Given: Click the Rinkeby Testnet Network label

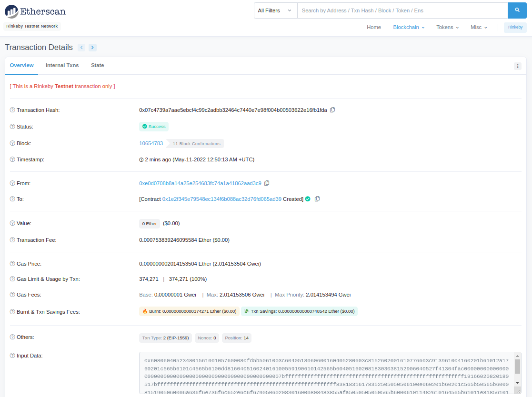Looking at the screenshot, I should (32, 26).
